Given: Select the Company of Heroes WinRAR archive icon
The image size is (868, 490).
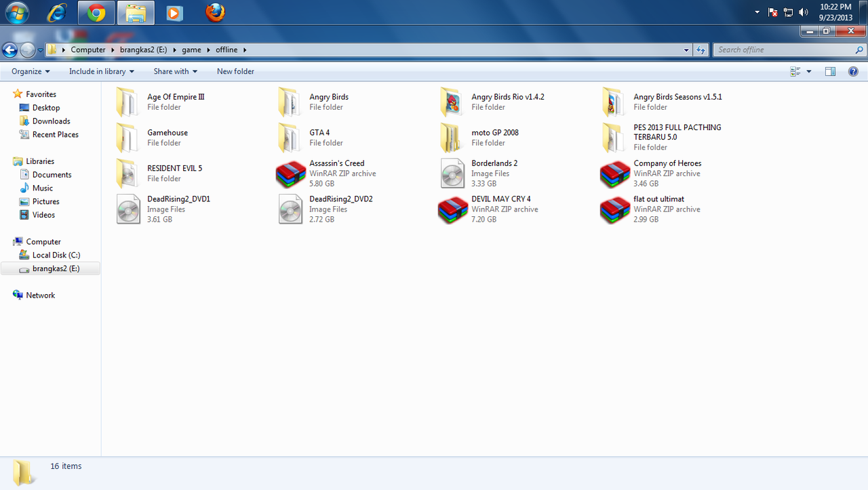Looking at the screenshot, I should coord(615,175).
